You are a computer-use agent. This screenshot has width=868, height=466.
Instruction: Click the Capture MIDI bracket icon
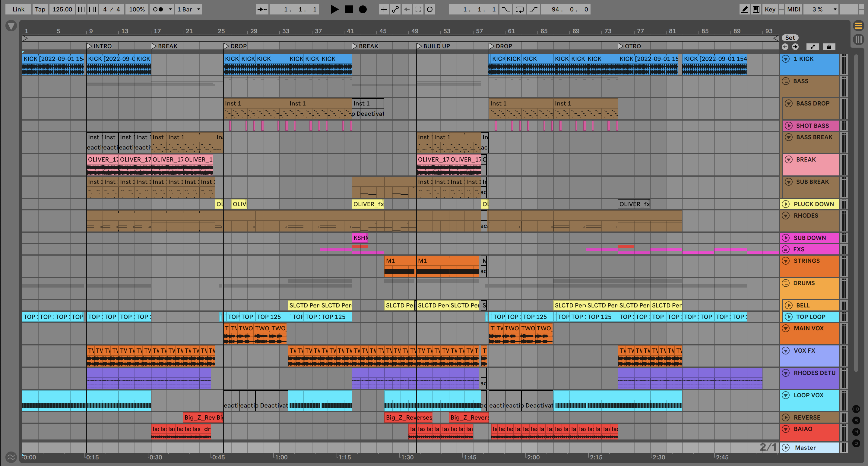click(418, 9)
